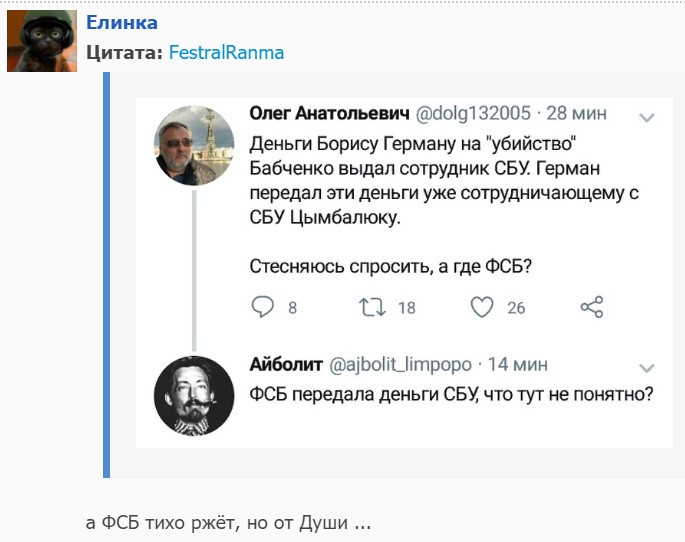Click the share icon under the tweet
Viewport: 685px width, 542px height.
point(592,307)
